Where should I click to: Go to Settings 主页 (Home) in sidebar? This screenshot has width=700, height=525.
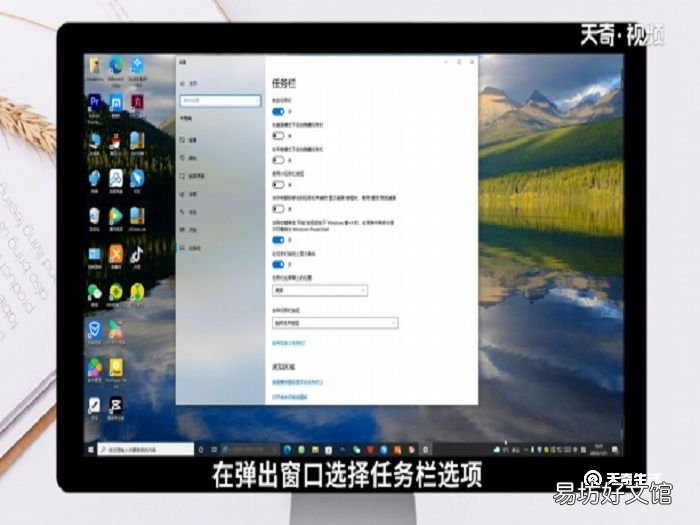(x=189, y=83)
